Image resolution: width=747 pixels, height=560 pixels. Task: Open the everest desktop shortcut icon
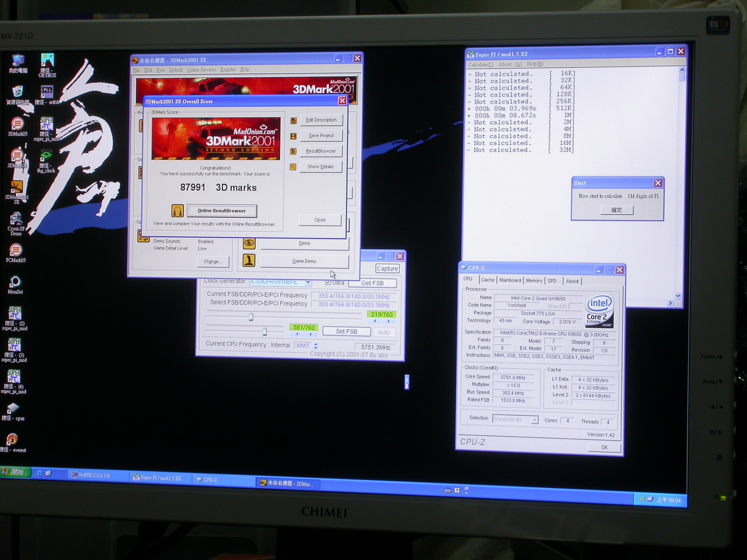click(13, 443)
